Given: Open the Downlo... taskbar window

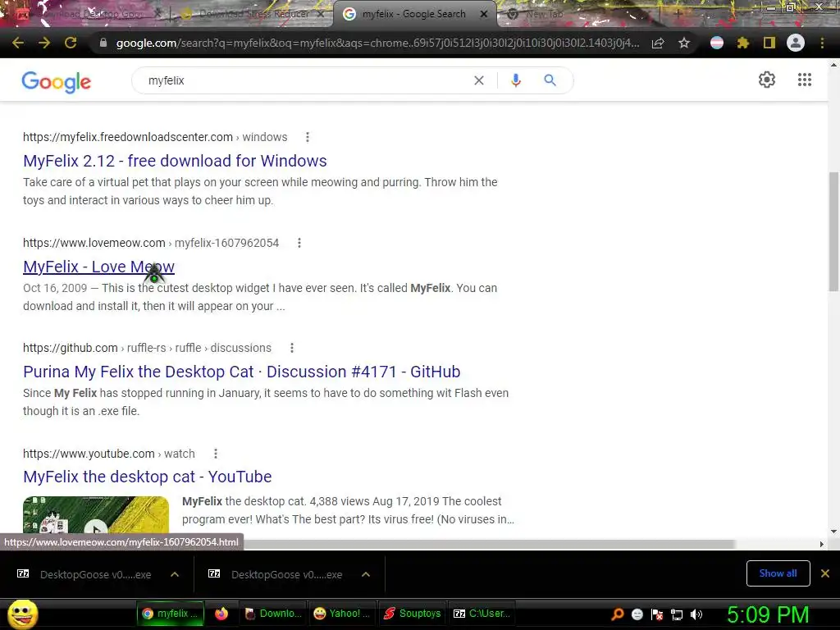Looking at the screenshot, I should (273, 614).
